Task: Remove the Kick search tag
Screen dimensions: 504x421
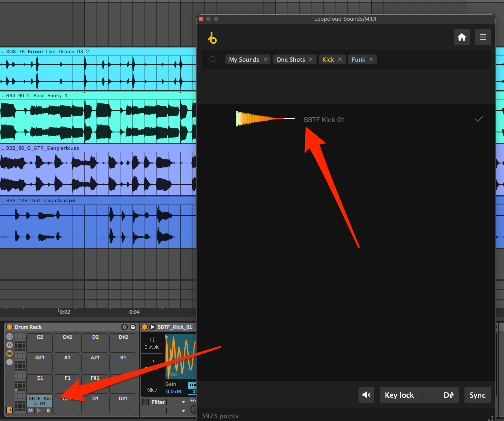Action: pos(340,59)
